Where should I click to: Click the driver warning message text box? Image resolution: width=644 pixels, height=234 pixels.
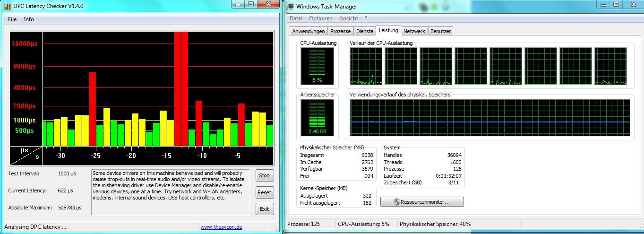click(171, 192)
